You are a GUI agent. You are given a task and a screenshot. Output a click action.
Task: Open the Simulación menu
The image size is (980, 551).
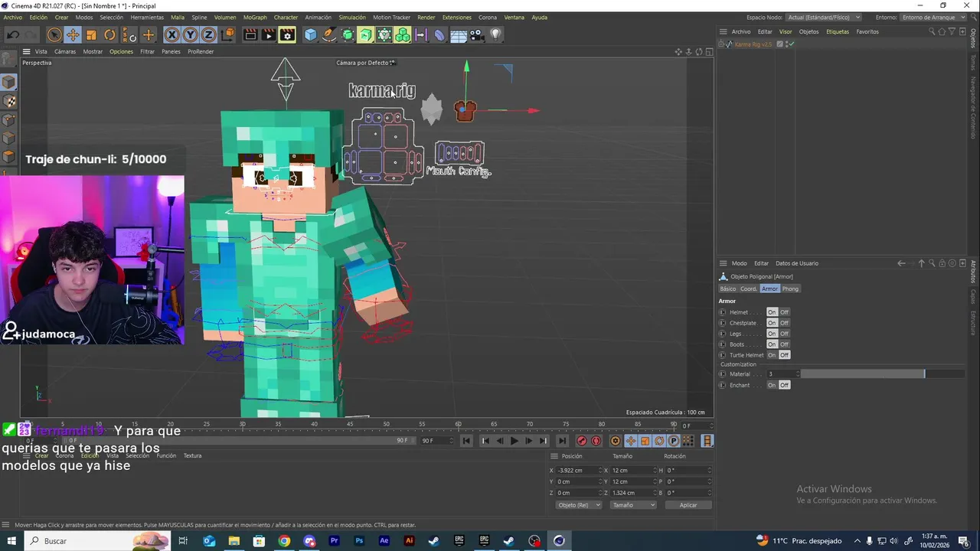pyautogui.click(x=351, y=17)
